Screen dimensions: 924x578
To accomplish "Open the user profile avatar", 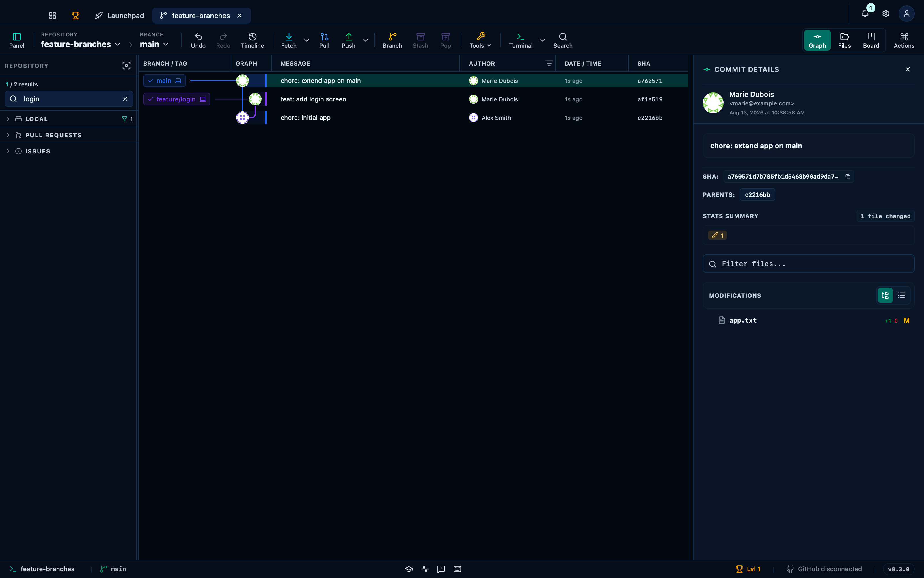I will [x=906, y=14].
